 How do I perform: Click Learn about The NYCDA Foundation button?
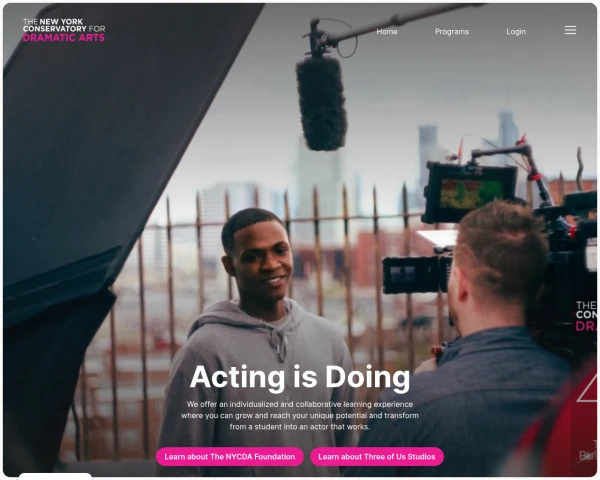click(230, 457)
